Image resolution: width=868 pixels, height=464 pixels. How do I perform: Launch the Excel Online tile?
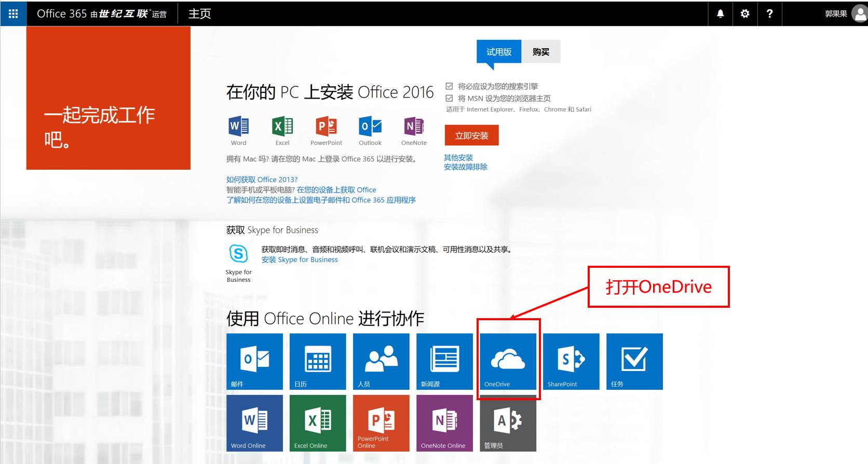[318, 423]
